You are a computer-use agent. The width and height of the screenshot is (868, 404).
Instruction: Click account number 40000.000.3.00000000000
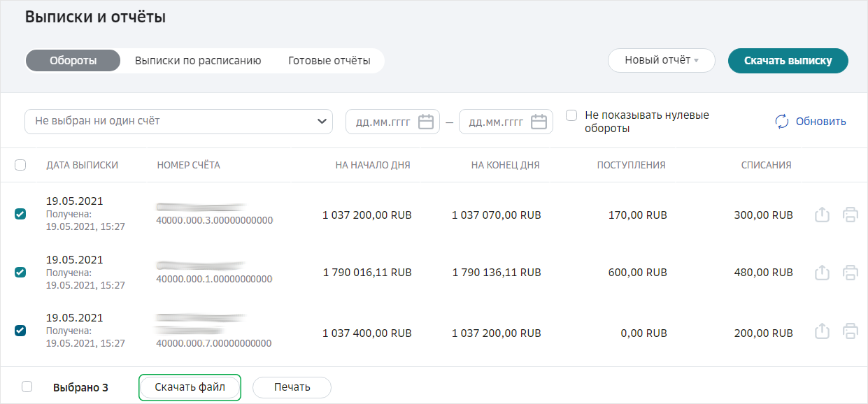coord(214,220)
